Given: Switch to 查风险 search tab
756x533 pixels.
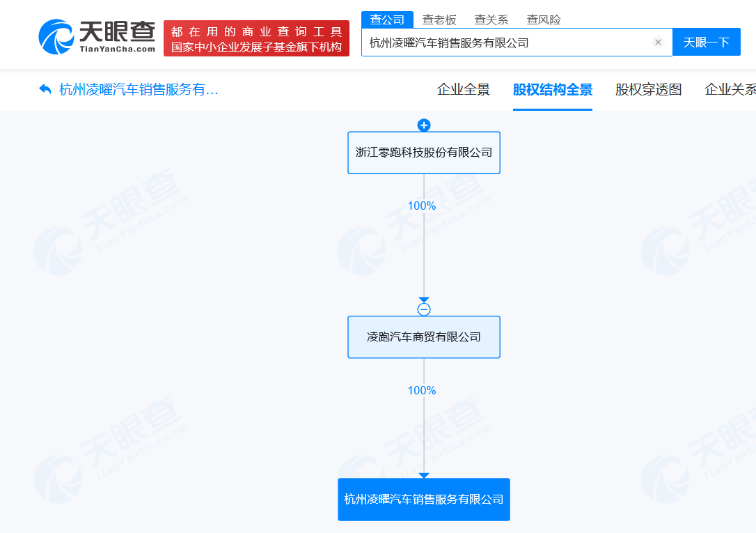Looking at the screenshot, I should pyautogui.click(x=544, y=20).
